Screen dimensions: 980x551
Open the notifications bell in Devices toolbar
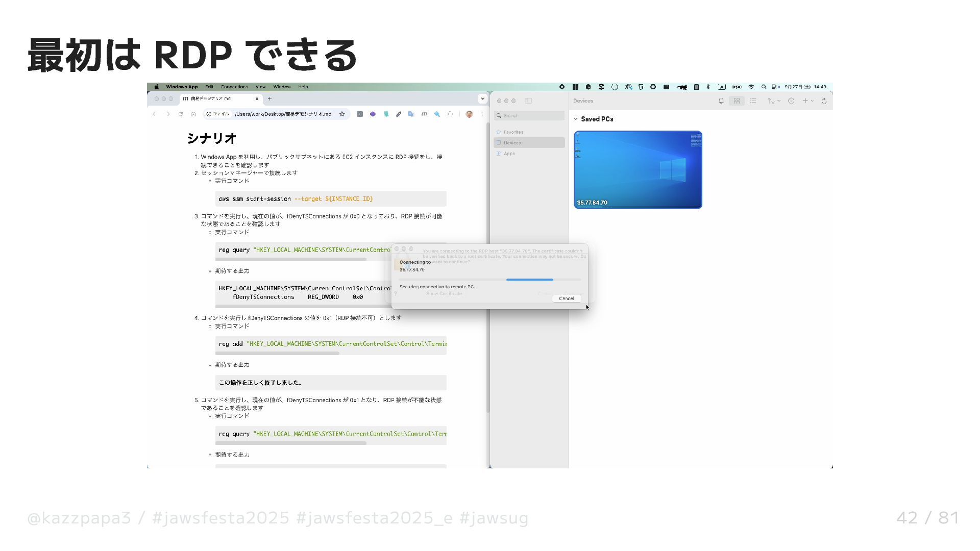click(721, 101)
